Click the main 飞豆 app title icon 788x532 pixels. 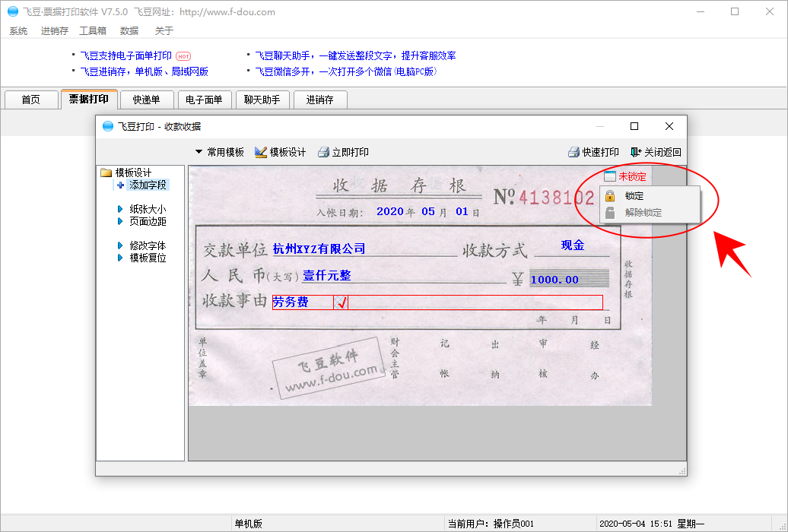(13, 11)
